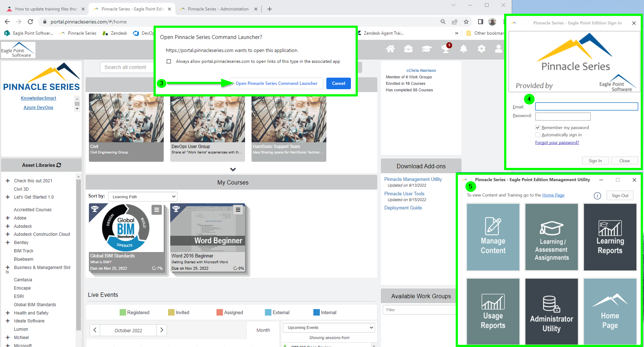Expand the Let's Get Started 1.0 library
The height and width of the screenshot is (347, 644).
coord(8,197)
